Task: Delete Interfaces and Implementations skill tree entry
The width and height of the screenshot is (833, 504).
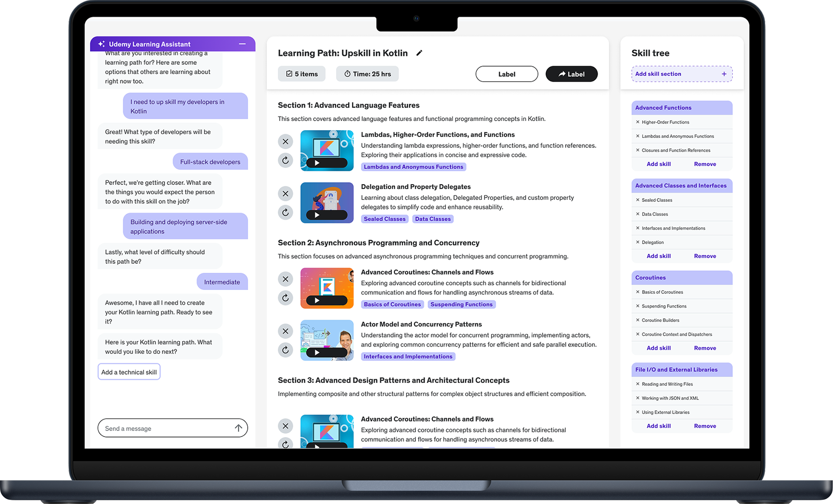Action: coord(638,228)
